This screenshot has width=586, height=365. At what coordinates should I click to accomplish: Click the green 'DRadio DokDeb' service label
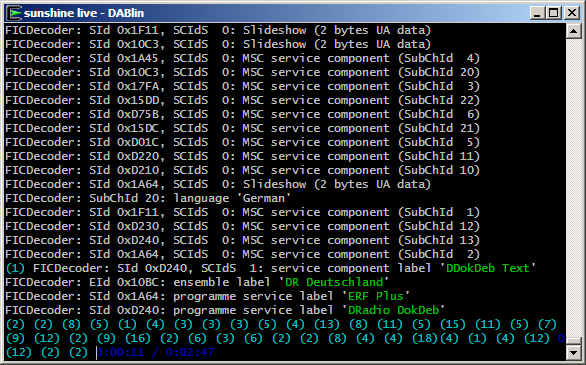point(394,310)
